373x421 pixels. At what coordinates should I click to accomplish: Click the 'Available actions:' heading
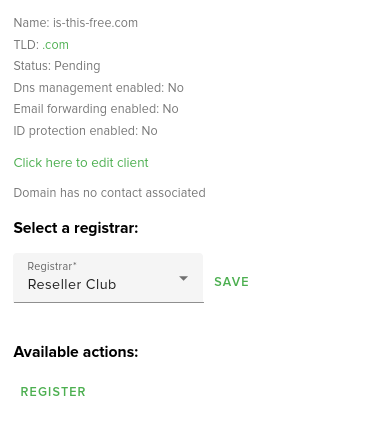pos(76,352)
